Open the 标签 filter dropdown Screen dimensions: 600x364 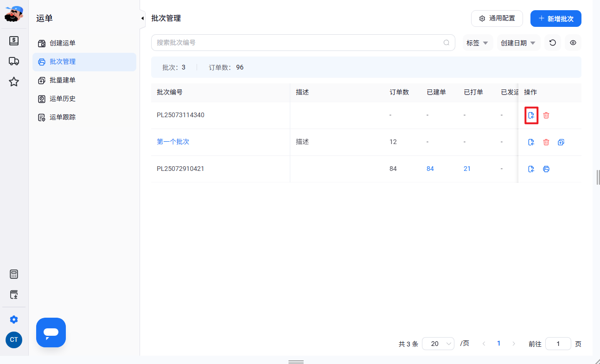click(478, 43)
